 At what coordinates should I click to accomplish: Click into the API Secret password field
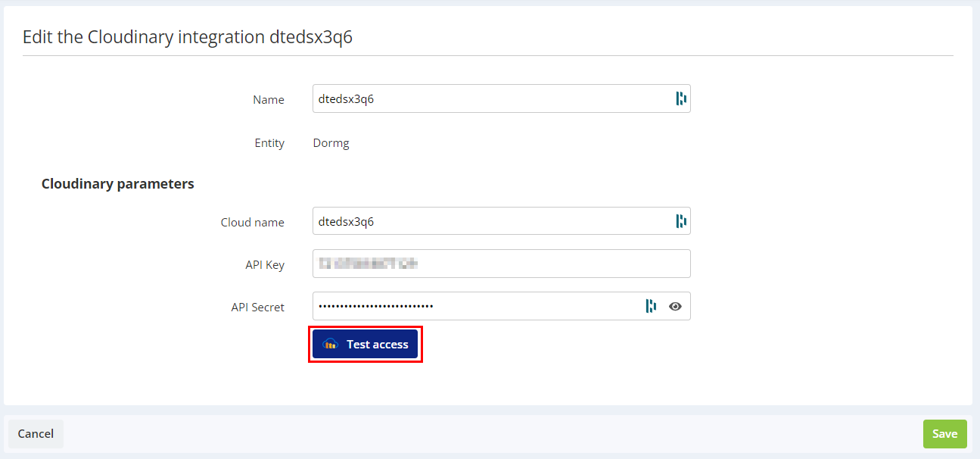click(x=477, y=306)
